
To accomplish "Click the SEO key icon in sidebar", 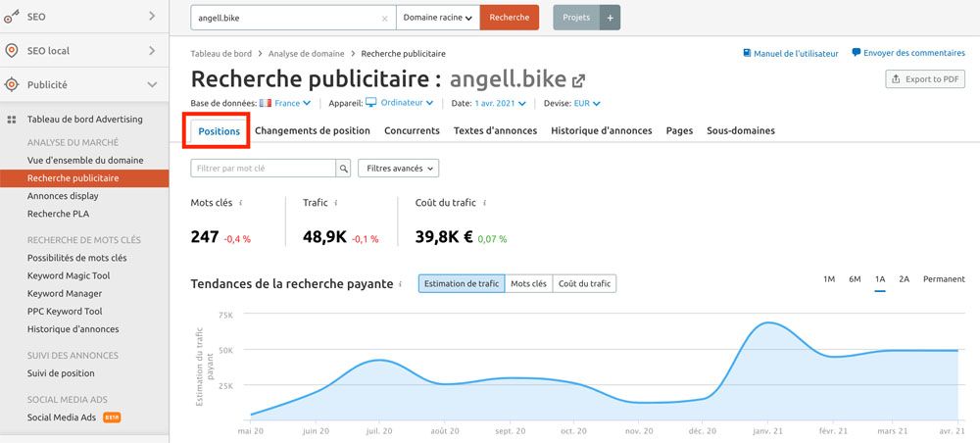I will pyautogui.click(x=11, y=17).
